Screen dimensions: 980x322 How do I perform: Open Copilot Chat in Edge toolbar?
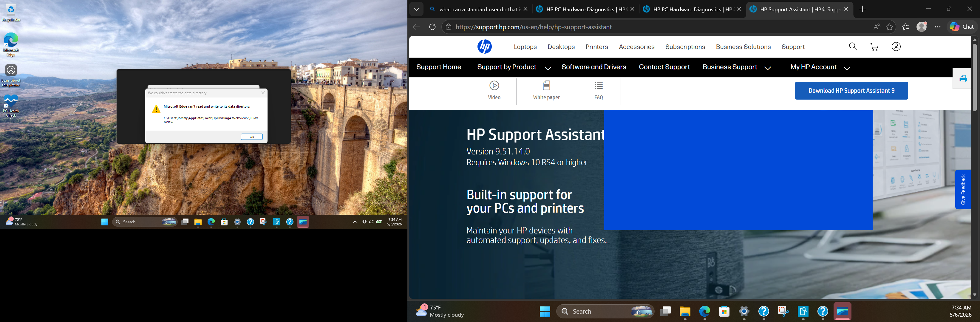962,27
